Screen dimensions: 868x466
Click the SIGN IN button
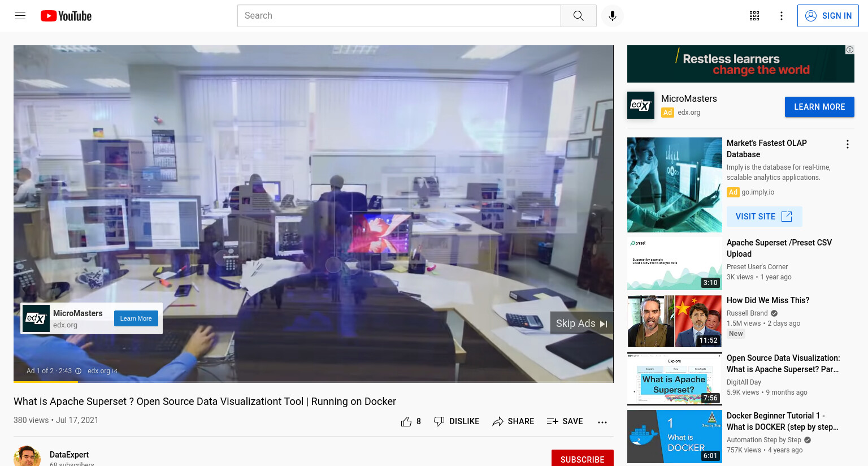828,16
